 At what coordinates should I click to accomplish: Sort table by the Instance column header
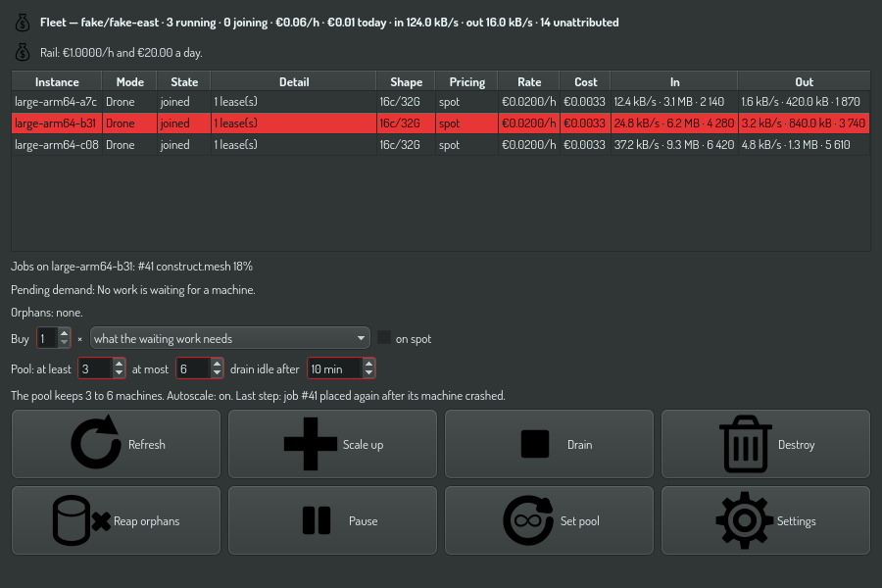[x=57, y=81]
